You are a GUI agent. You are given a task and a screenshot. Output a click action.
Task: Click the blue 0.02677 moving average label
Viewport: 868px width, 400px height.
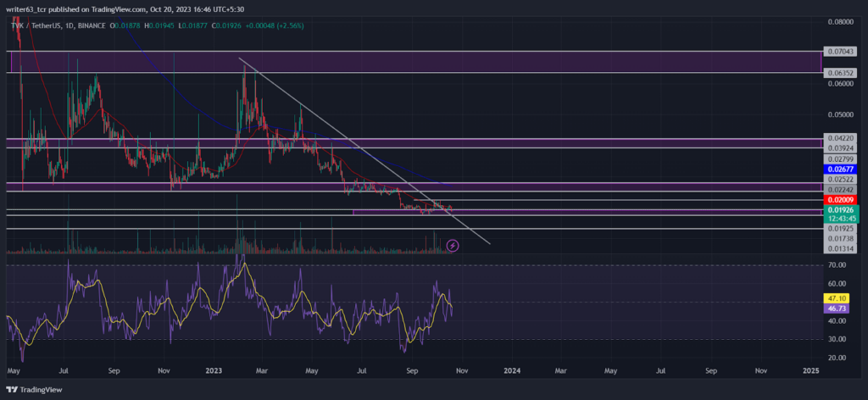pyautogui.click(x=840, y=169)
